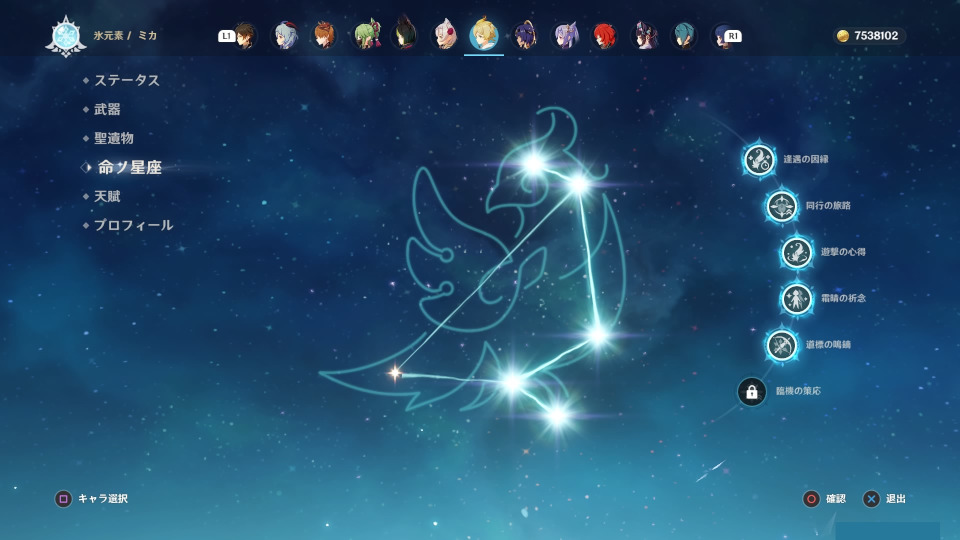Select the character with ornate dark headdress

(645, 36)
